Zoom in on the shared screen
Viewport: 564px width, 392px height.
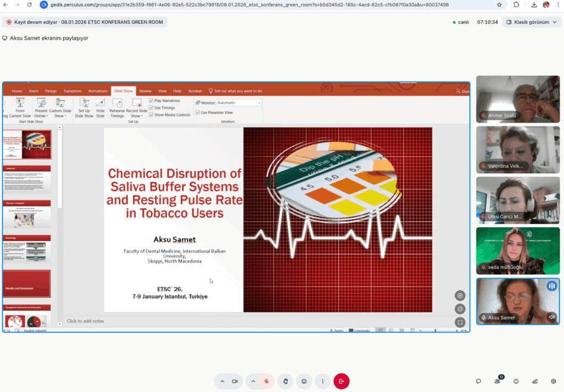(x=460, y=296)
